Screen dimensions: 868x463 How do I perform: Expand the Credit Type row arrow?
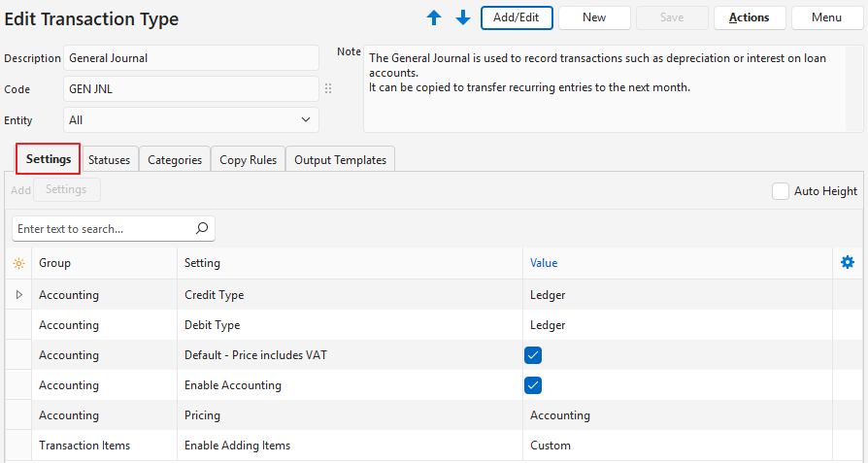coord(18,294)
